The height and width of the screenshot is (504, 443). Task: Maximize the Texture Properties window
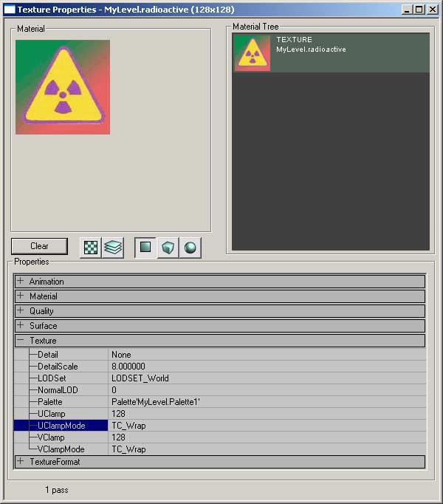(419, 10)
